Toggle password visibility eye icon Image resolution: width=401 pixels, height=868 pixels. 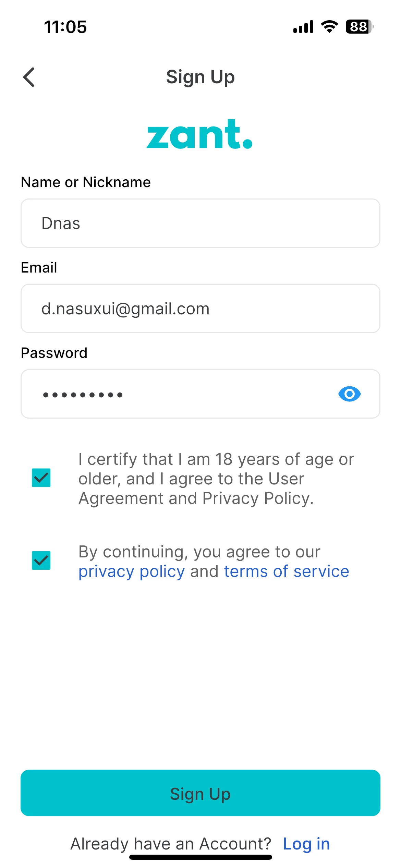click(349, 394)
